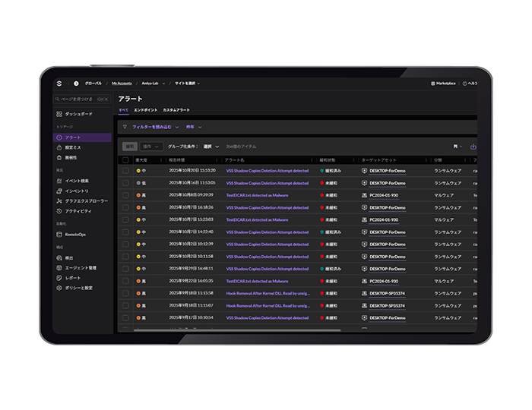Switch to the エンドポイント tab
This screenshot has height=410, width=532.
[145, 110]
